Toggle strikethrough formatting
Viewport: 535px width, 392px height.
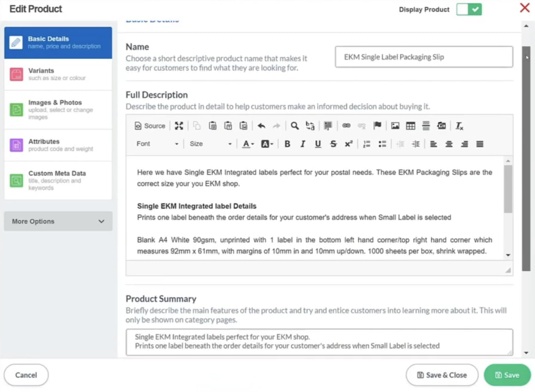tap(333, 144)
